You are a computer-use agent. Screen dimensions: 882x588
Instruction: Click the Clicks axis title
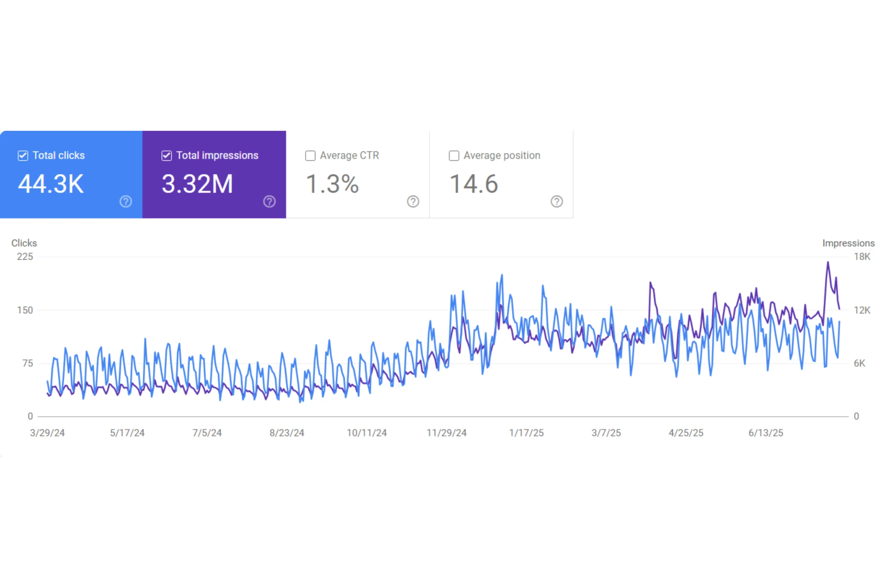coord(24,243)
